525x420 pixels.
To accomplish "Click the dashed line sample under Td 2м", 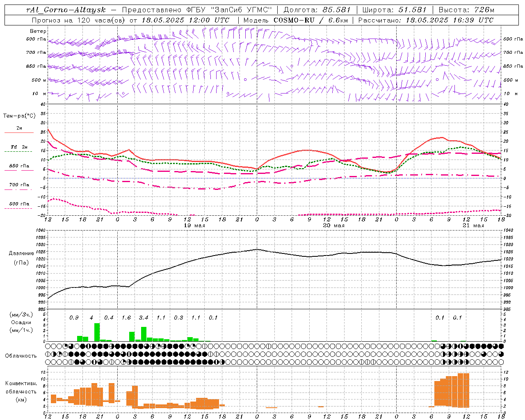I will [x=18, y=152].
